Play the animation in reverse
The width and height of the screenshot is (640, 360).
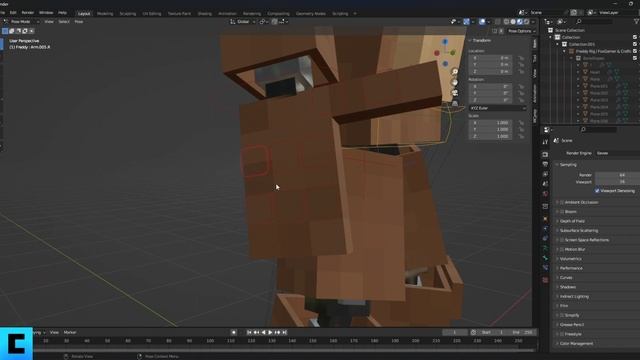(263, 333)
